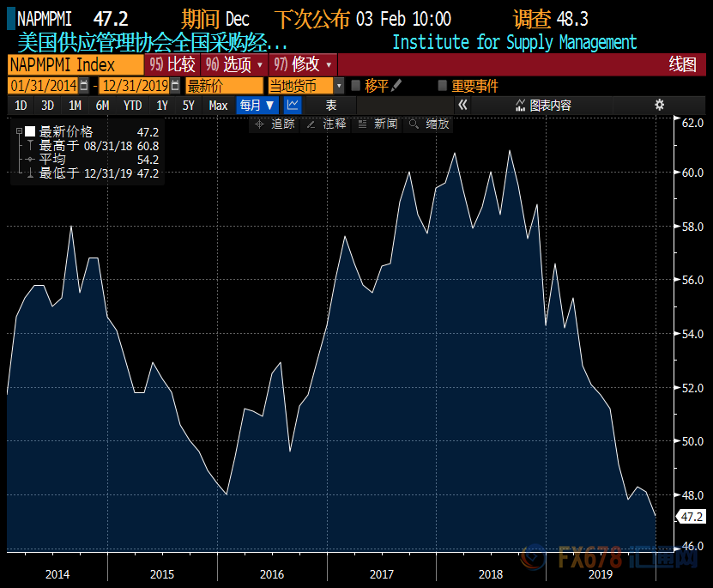Viewport: 713px width, 588px height.
Task: Select the Max range tab
Action: click(218, 105)
